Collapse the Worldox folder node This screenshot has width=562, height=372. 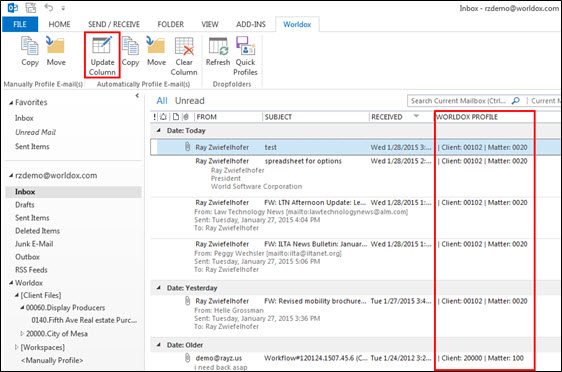click(x=11, y=283)
